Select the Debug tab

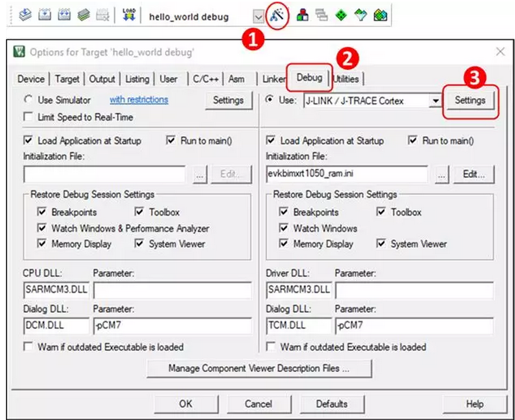pos(309,78)
